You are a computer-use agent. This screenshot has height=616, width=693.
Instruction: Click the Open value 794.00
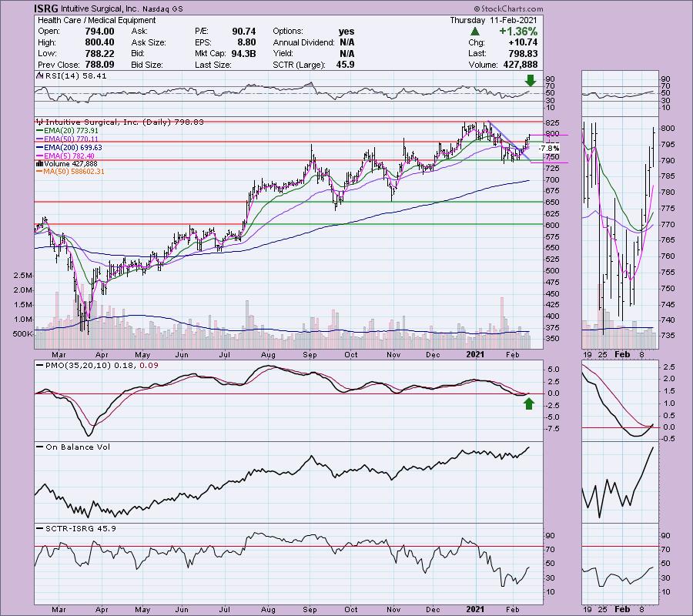(x=100, y=32)
